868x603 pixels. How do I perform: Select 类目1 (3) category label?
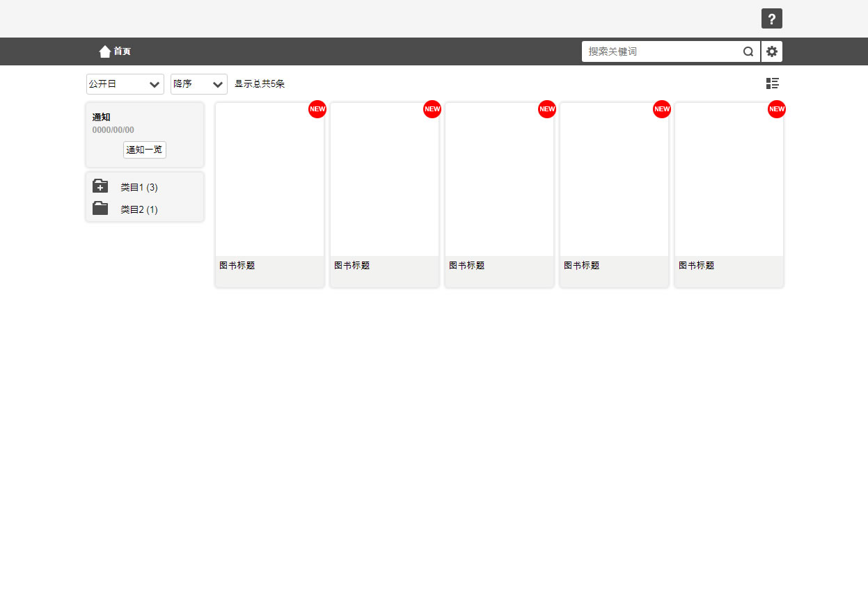tap(139, 187)
